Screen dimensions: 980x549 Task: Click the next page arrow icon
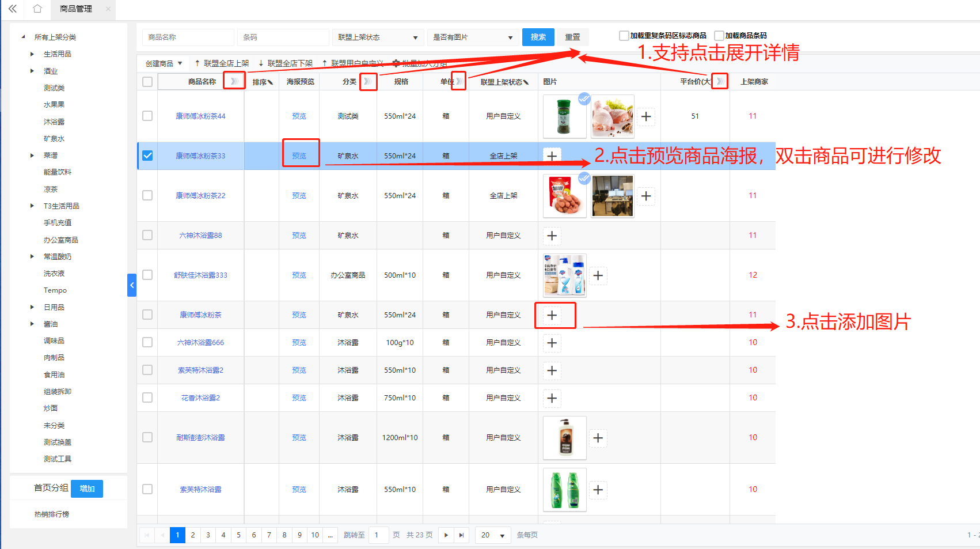446,535
